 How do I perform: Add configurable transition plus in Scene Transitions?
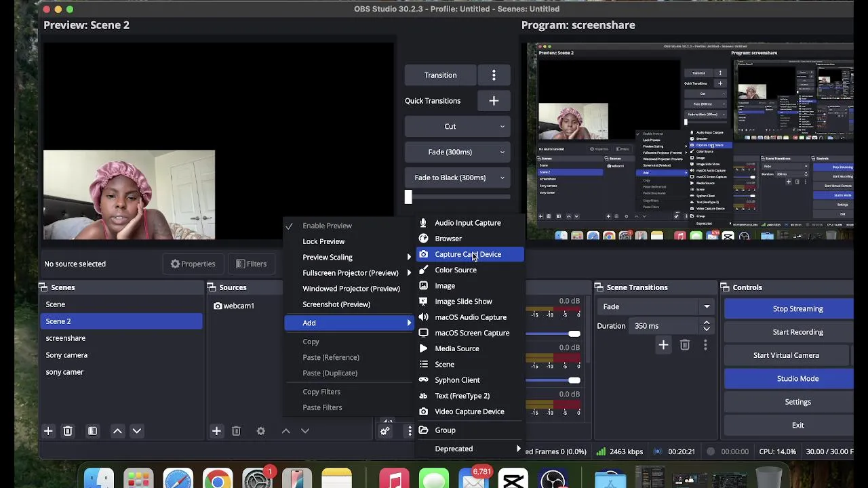663,346
